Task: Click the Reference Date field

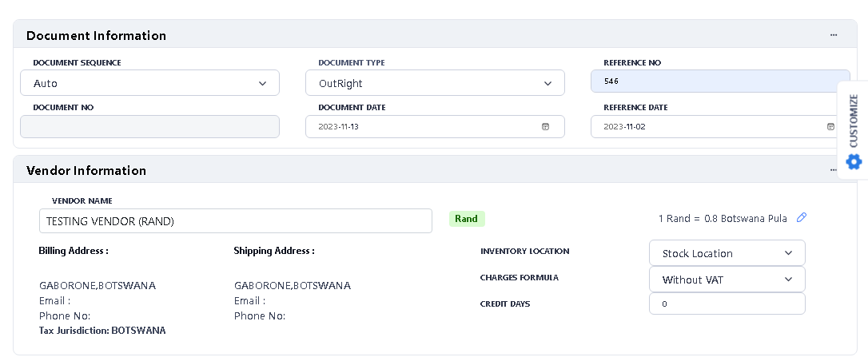Action: click(x=707, y=127)
